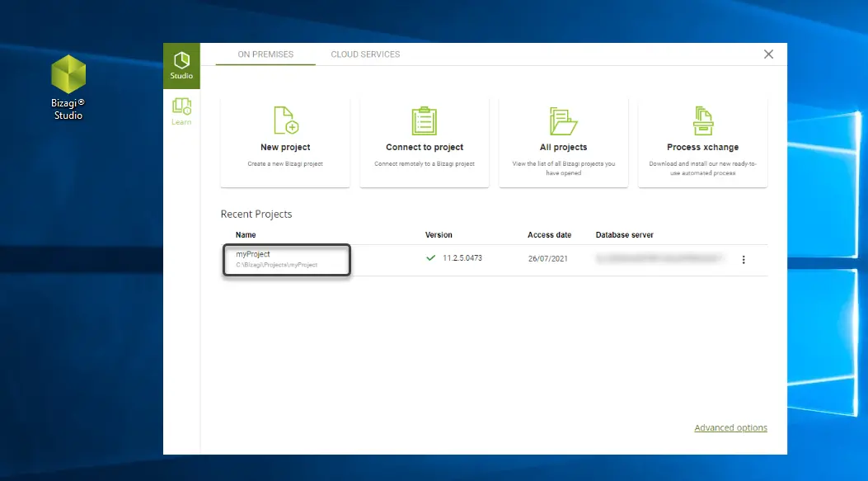Click the Connect to project card

coord(425,143)
